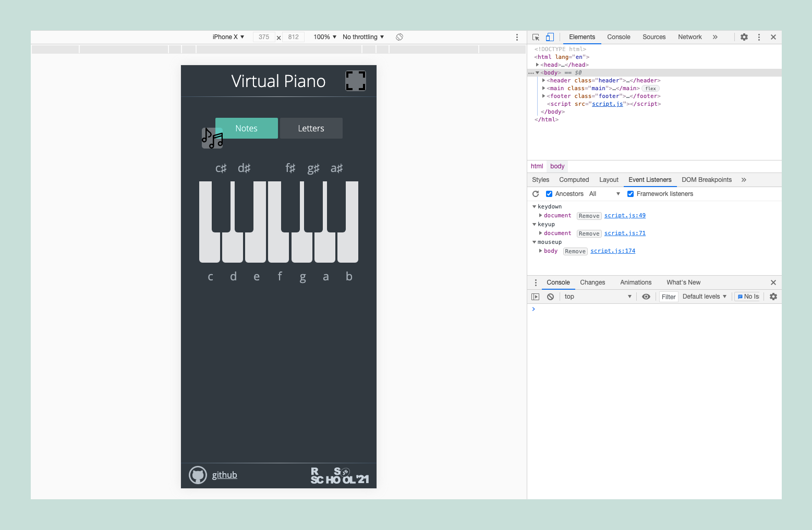Follow the github link in the footer
Screen dimensions: 812x530
pos(224,475)
